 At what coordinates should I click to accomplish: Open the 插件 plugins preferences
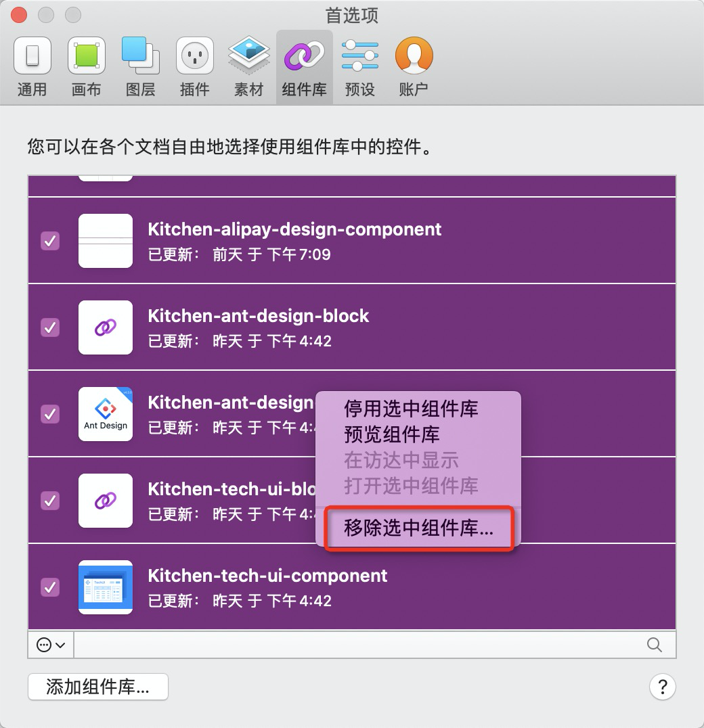point(194,68)
